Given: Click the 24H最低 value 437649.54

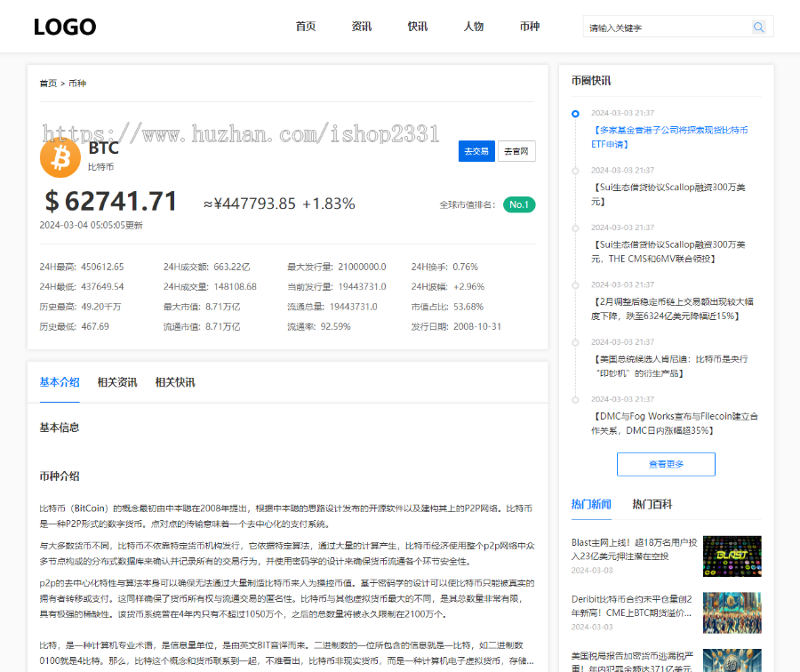Looking at the screenshot, I should coord(102,287).
